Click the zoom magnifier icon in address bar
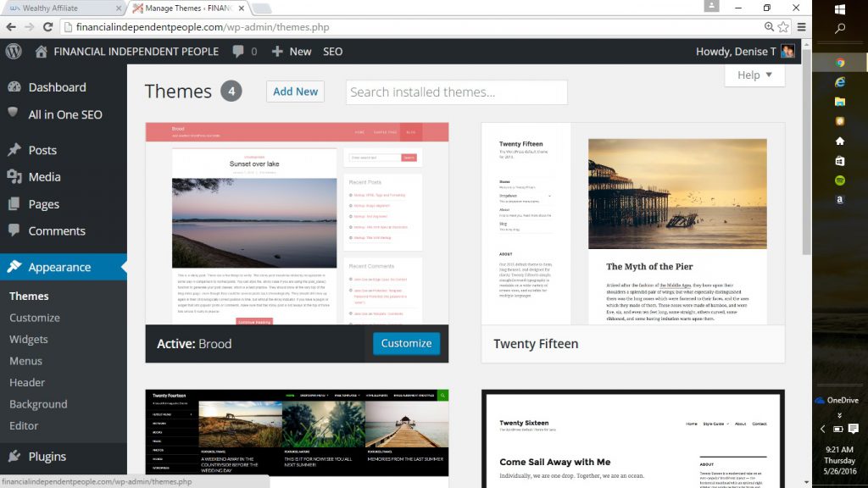 (769, 26)
